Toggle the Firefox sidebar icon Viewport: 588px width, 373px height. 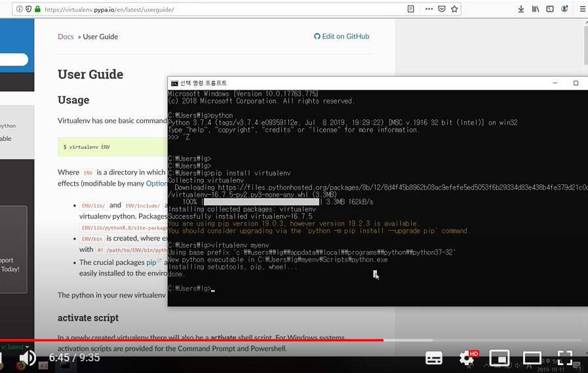click(550, 9)
